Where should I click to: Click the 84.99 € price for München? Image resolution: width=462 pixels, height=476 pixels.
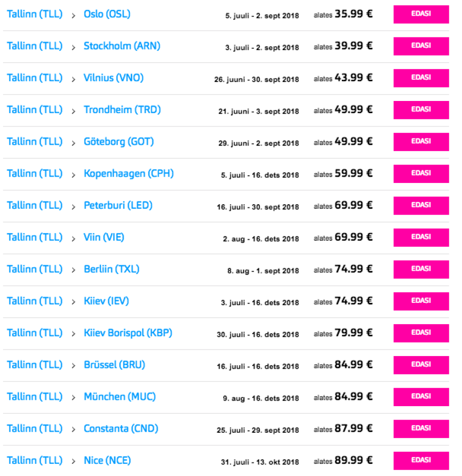point(353,397)
